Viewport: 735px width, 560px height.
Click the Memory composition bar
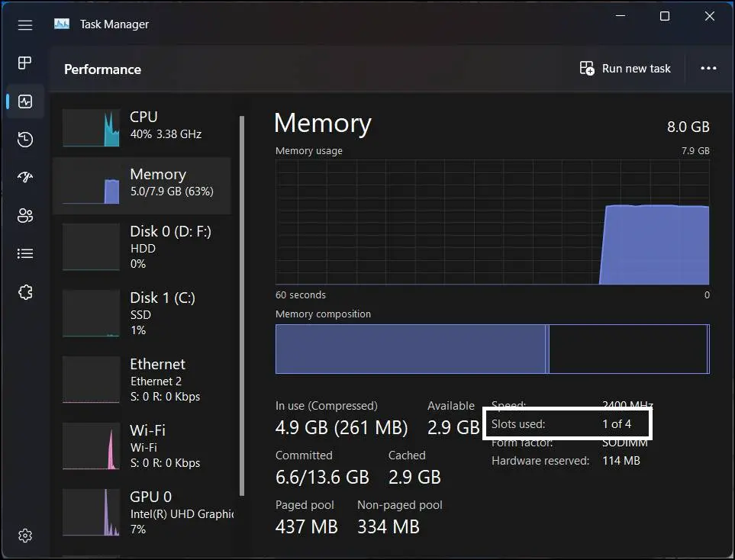[492, 349]
